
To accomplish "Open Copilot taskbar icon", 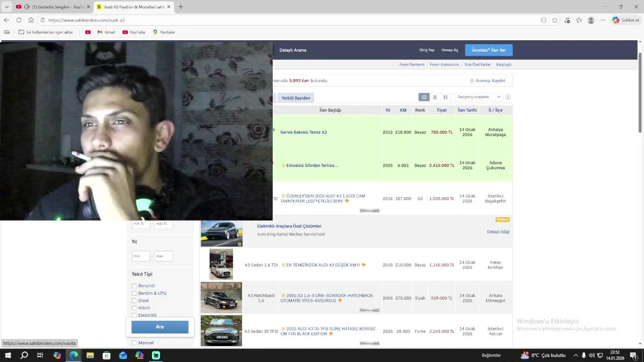I will [57, 355].
